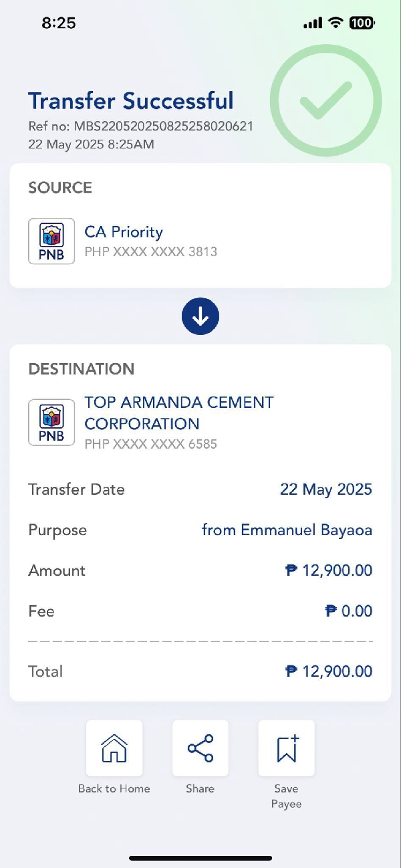Image resolution: width=401 pixels, height=868 pixels.
Task: Tap the Total amount ₱ 12,900.00
Action: coord(329,671)
